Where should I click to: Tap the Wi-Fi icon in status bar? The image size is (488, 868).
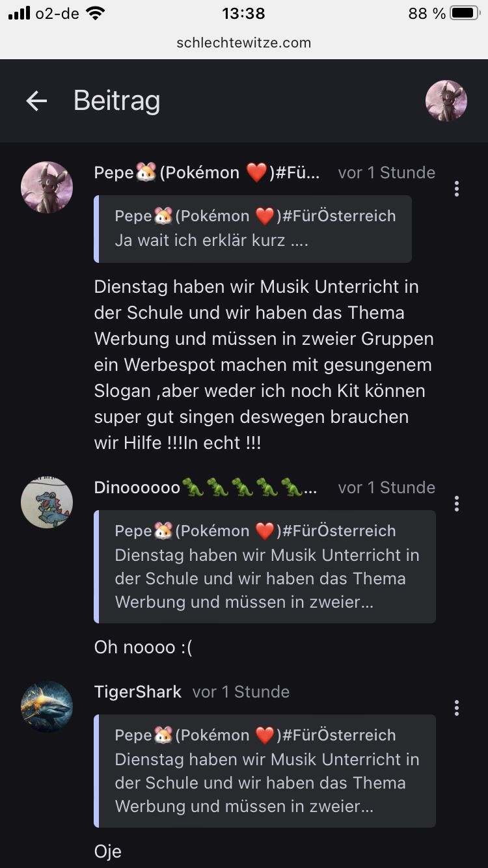[x=96, y=13]
